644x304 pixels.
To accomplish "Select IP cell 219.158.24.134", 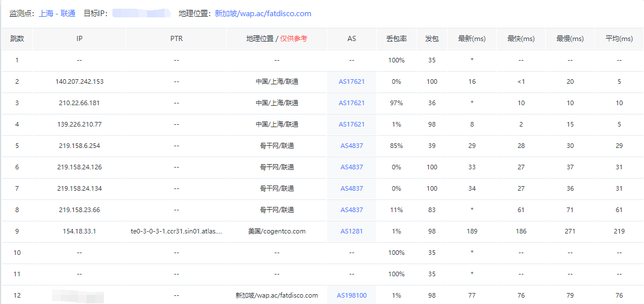I will click(x=79, y=188).
